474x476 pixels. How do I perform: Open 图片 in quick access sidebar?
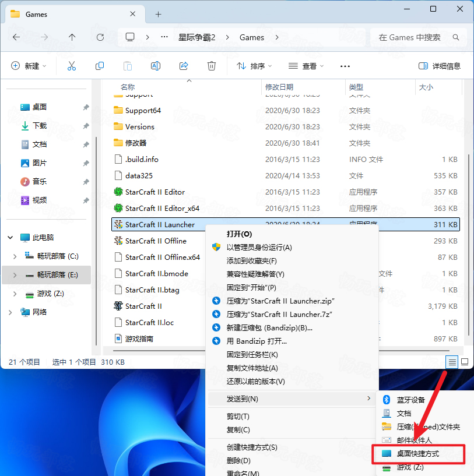[x=40, y=163]
